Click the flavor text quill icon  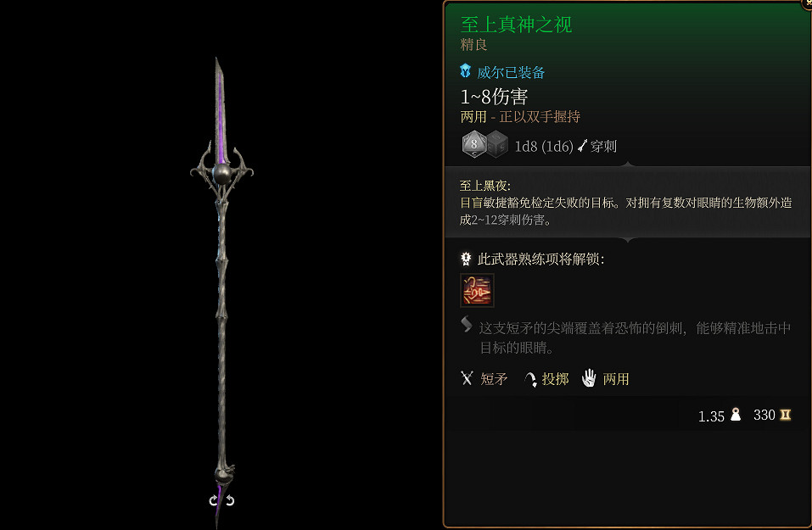point(466,324)
